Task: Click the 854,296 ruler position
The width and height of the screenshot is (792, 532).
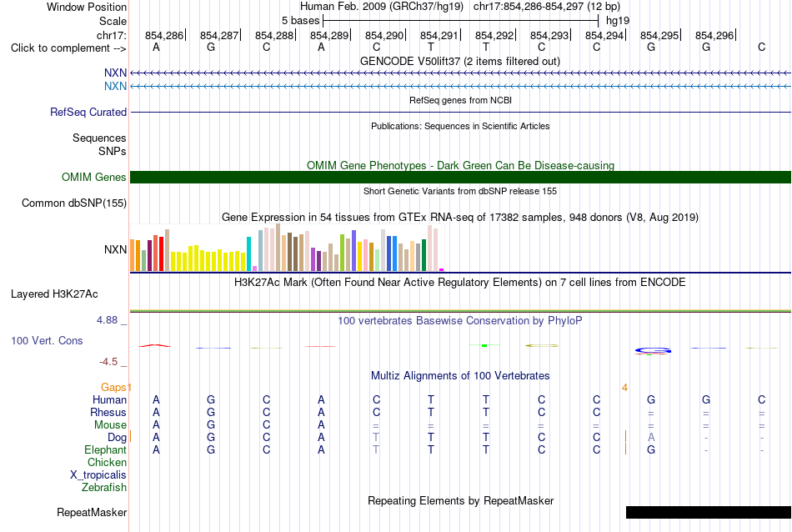Action: pyautogui.click(x=714, y=35)
